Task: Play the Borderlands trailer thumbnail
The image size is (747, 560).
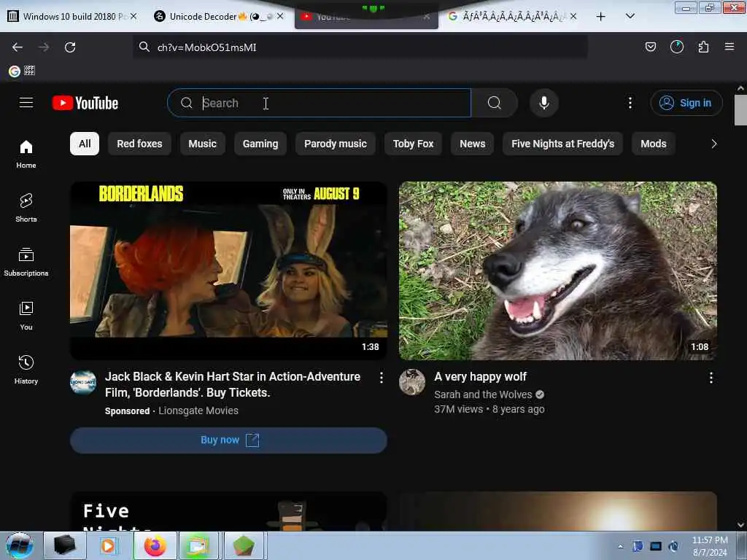Action: point(228,271)
